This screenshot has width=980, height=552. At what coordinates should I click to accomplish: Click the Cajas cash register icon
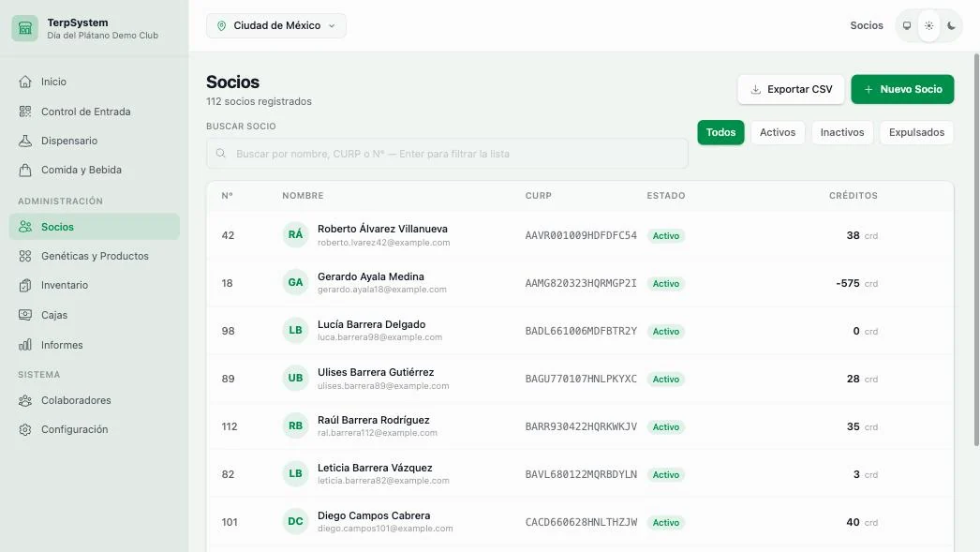pyautogui.click(x=25, y=315)
